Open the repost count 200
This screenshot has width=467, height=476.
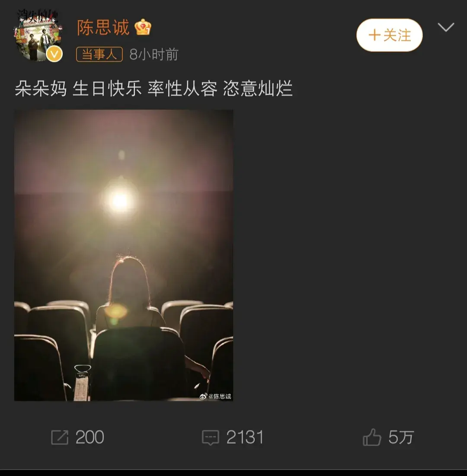click(x=90, y=438)
